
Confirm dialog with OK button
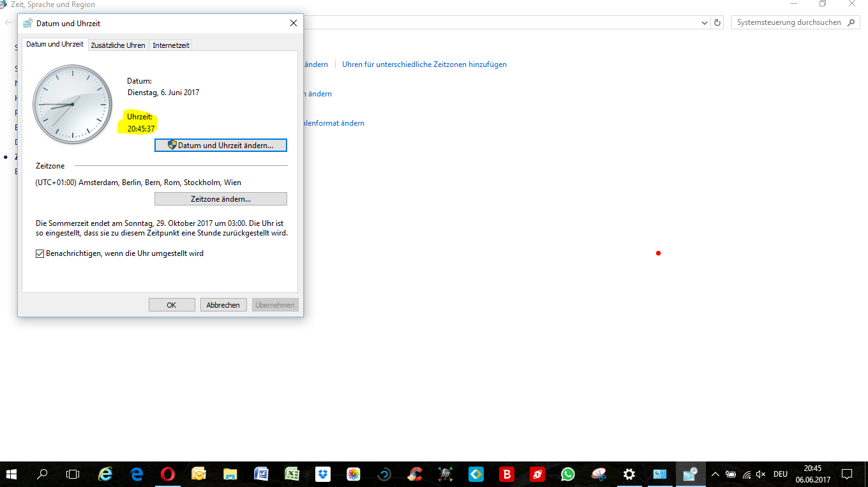tap(172, 305)
